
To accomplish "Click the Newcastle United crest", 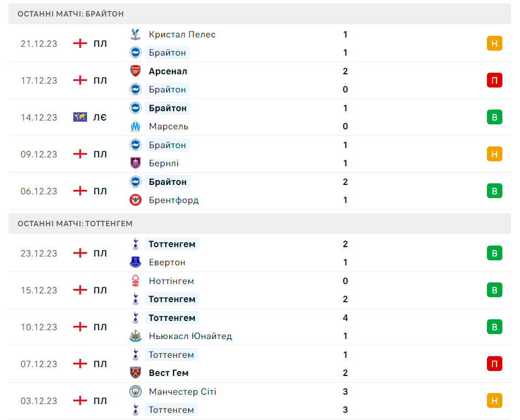I will [135, 336].
